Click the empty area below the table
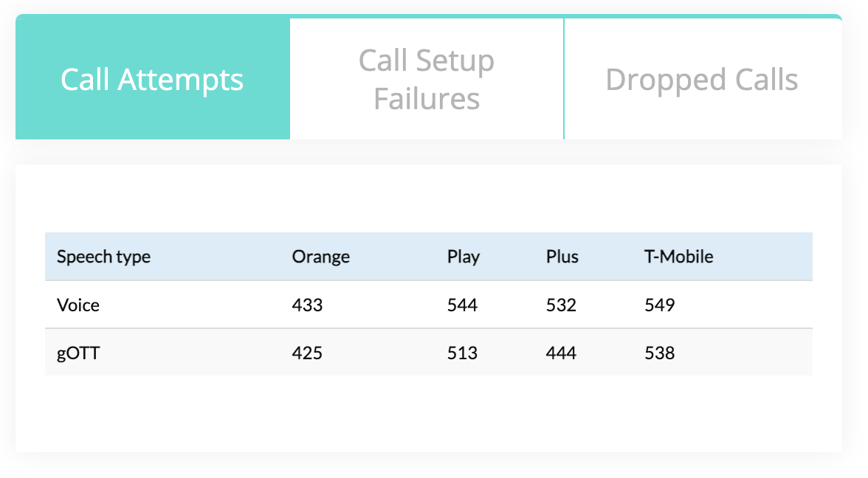Screen dimensions: 868x478 428,414
